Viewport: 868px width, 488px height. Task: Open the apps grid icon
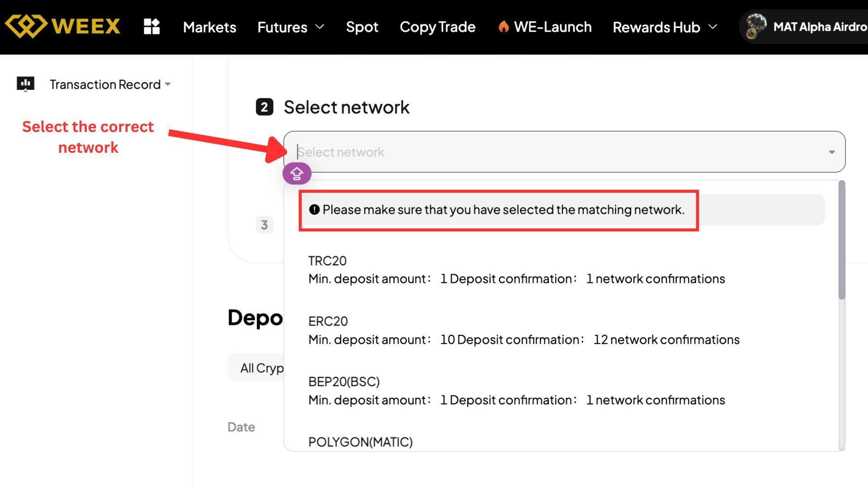(x=151, y=27)
